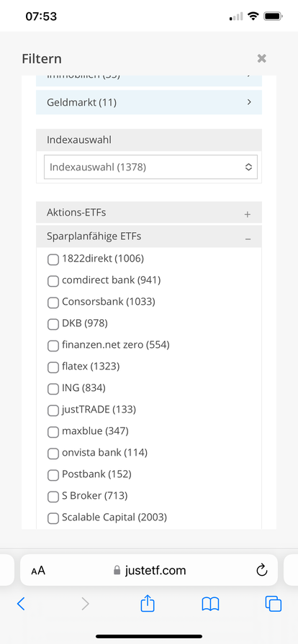Tap the flatex (1323) label

click(x=91, y=366)
